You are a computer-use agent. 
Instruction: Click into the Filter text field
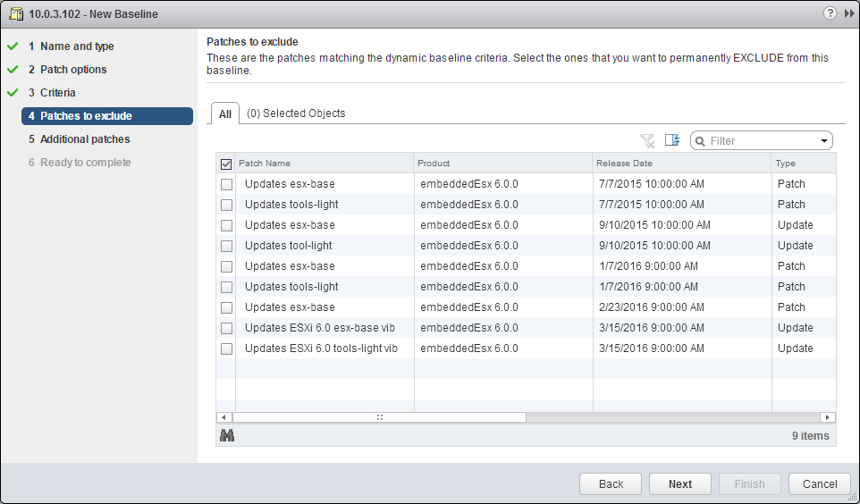point(760,141)
